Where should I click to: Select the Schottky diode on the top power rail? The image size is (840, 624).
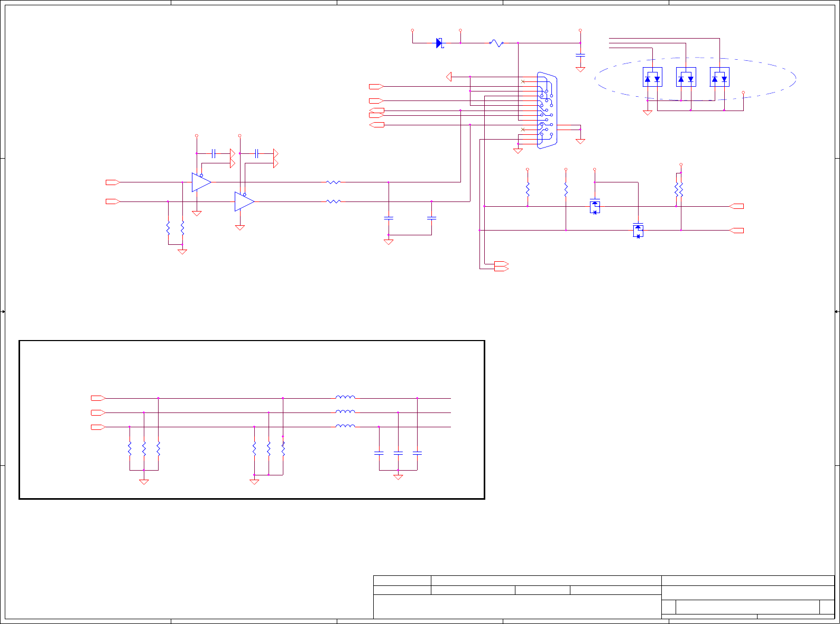[x=439, y=43]
